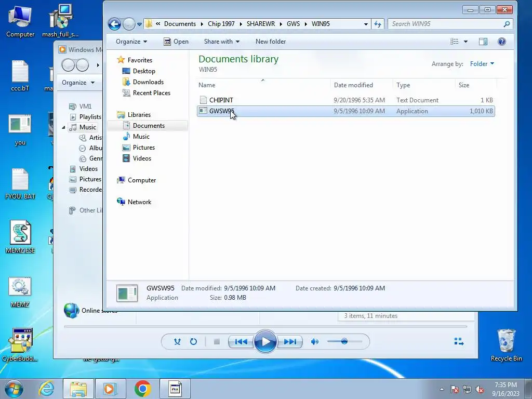Click the muted speaker tray icon
This screenshot has height=399, width=532.
[x=480, y=390]
